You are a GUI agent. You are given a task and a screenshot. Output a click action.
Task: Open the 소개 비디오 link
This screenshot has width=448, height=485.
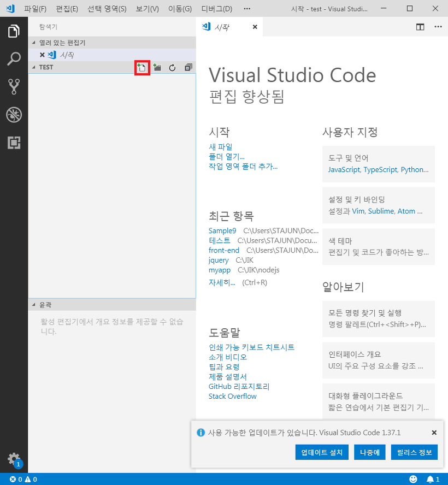pos(228,357)
